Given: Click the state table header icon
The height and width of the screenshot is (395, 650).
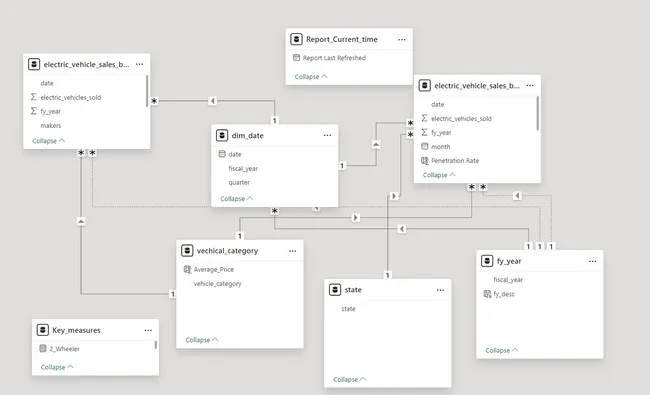Looking at the screenshot, I should point(335,290).
